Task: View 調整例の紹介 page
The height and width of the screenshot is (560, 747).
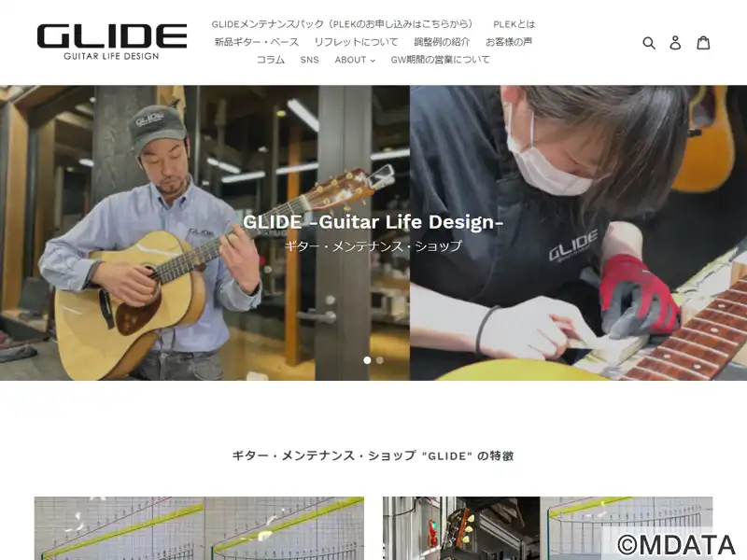Action: pyautogui.click(x=442, y=42)
